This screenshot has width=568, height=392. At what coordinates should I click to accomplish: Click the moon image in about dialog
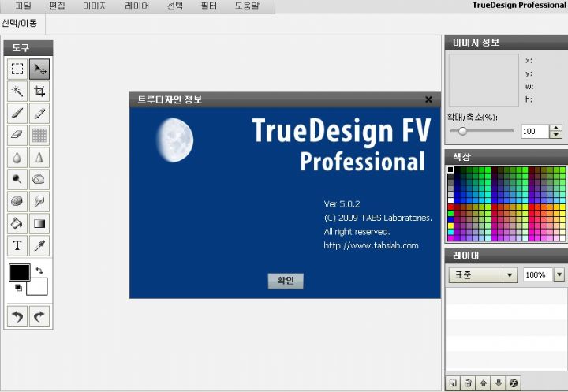coord(175,140)
